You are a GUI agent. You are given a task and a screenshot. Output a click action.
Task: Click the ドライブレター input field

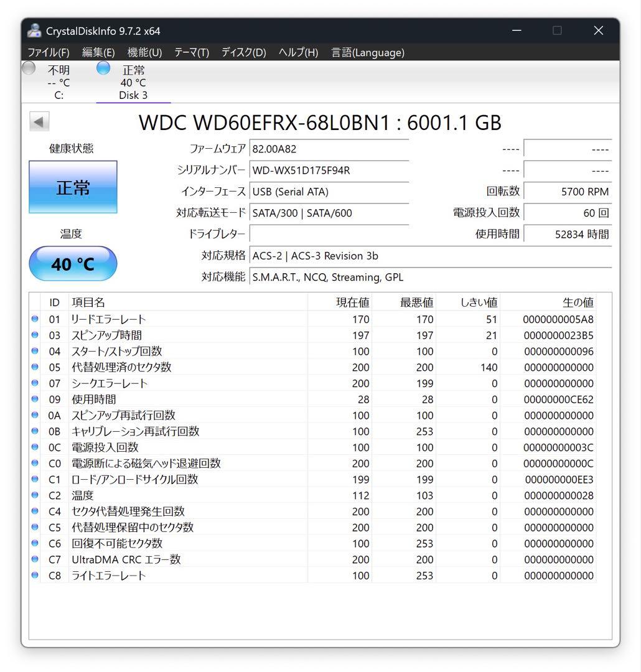pos(329,234)
